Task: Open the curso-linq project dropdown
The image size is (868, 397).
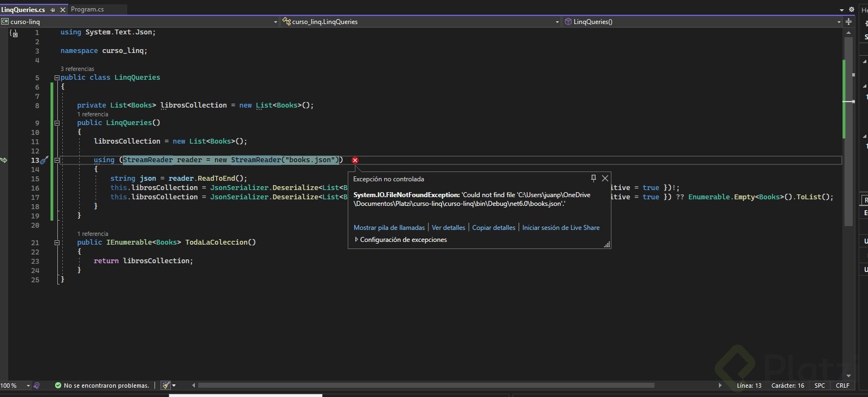Action: tap(275, 22)
